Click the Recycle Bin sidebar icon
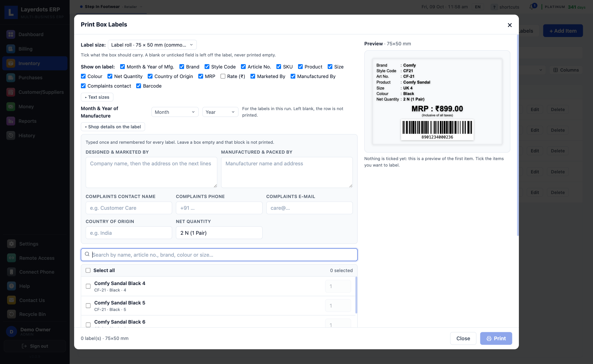The image size is (593, 364). coord(11,314)
